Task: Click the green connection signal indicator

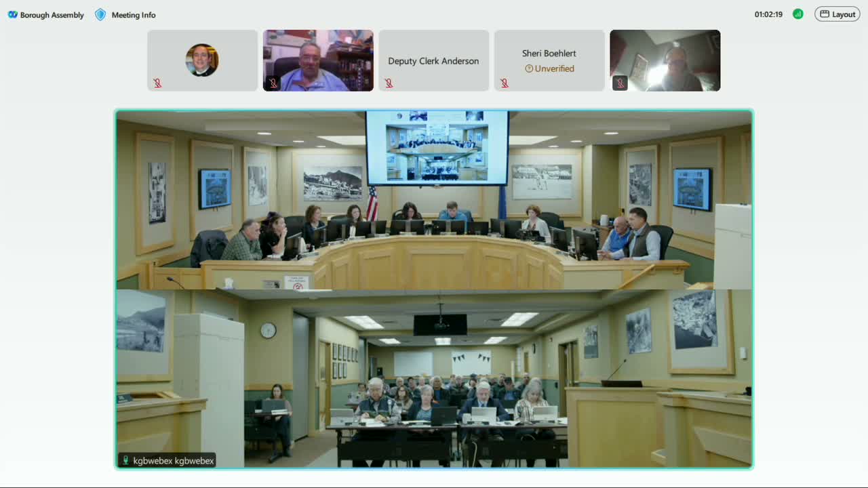Action: click(798, 14)
